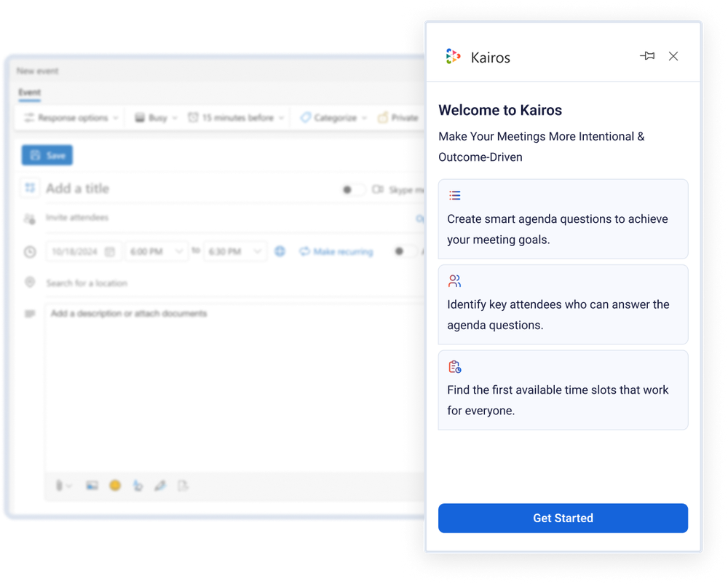Toggle the all day switch beside Make recurring
Viewport: 728px width, 584px height.
[404, 251]
